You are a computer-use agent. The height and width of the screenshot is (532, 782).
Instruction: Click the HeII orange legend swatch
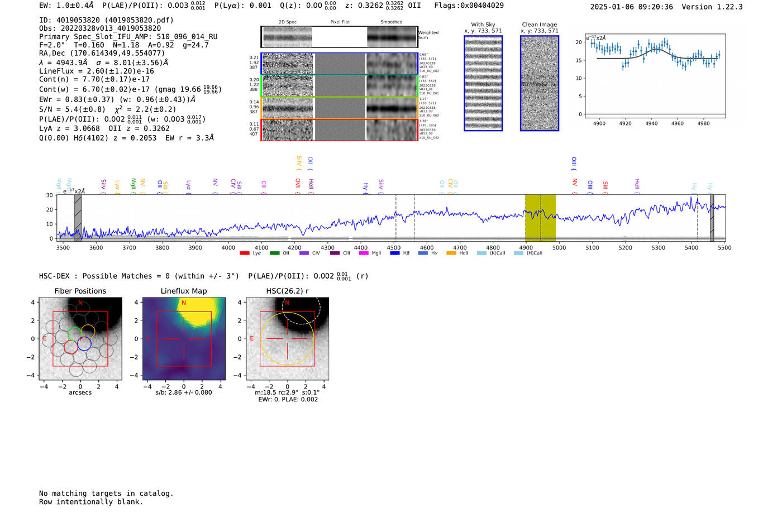451,253
